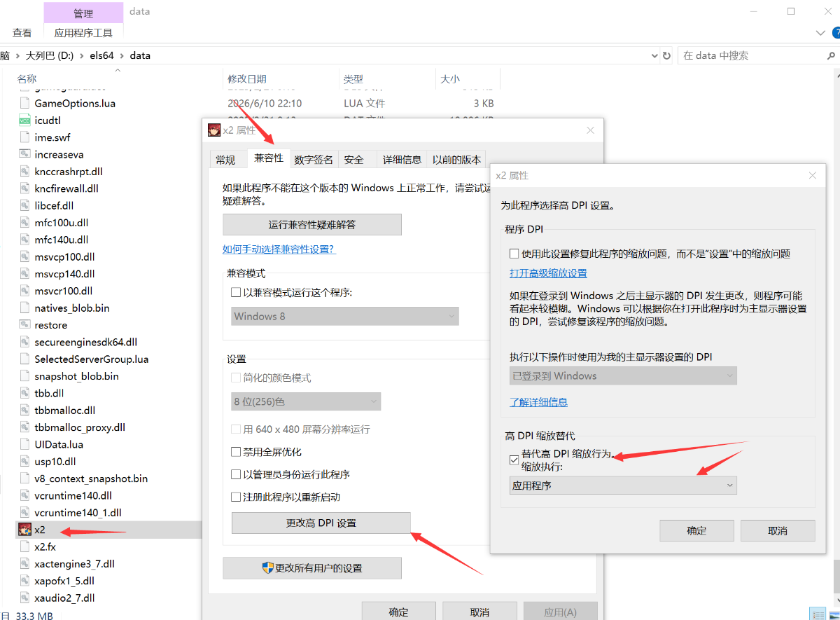The width and height of the screenshot is (840, 620).
Task: Collapse the ribbon with the chevron icon
Action: (820, 33)
